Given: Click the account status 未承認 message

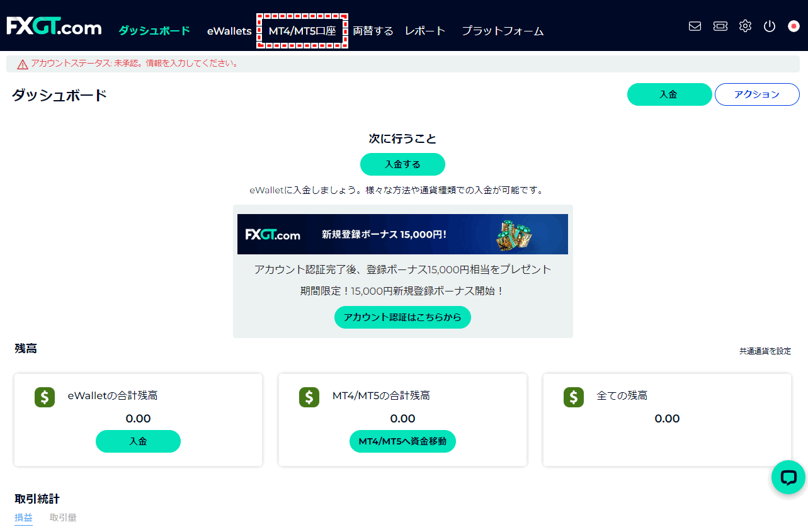Looking at the screenshot, I should [x=134, y=64].
